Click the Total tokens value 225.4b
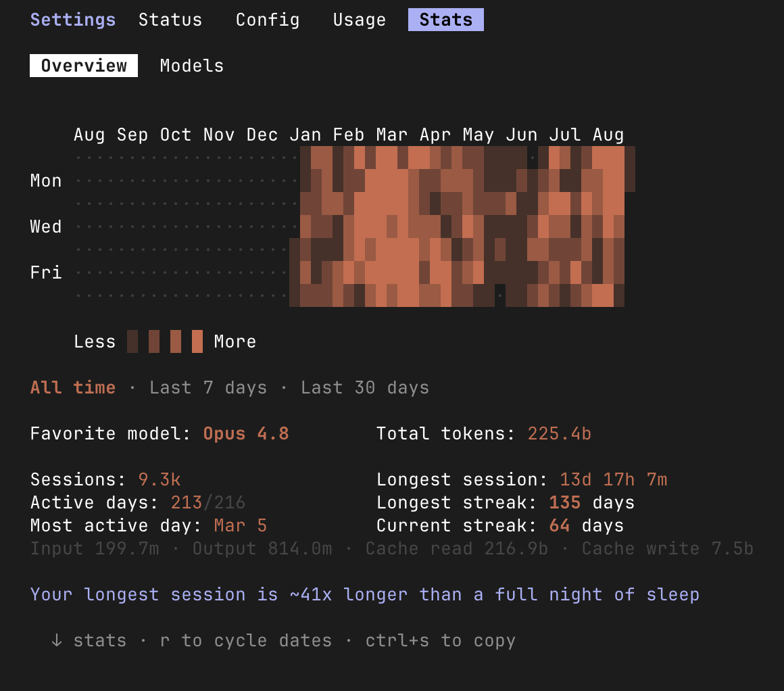Viewport: 784px width, 691px height. click(x=560, y=433)
